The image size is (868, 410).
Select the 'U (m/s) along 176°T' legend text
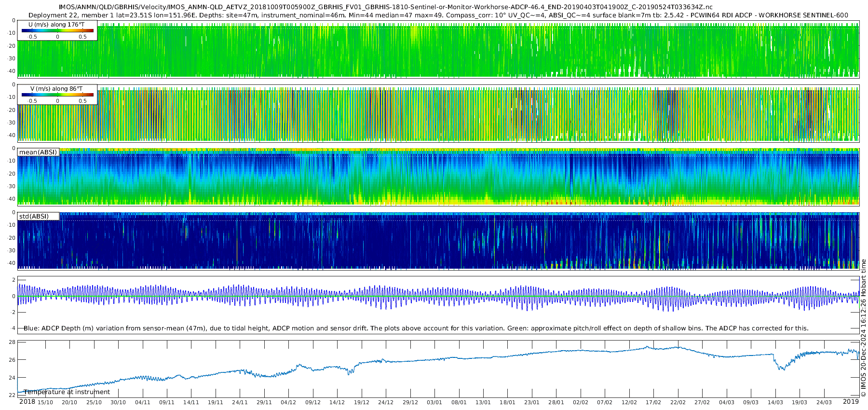[57, 24]
